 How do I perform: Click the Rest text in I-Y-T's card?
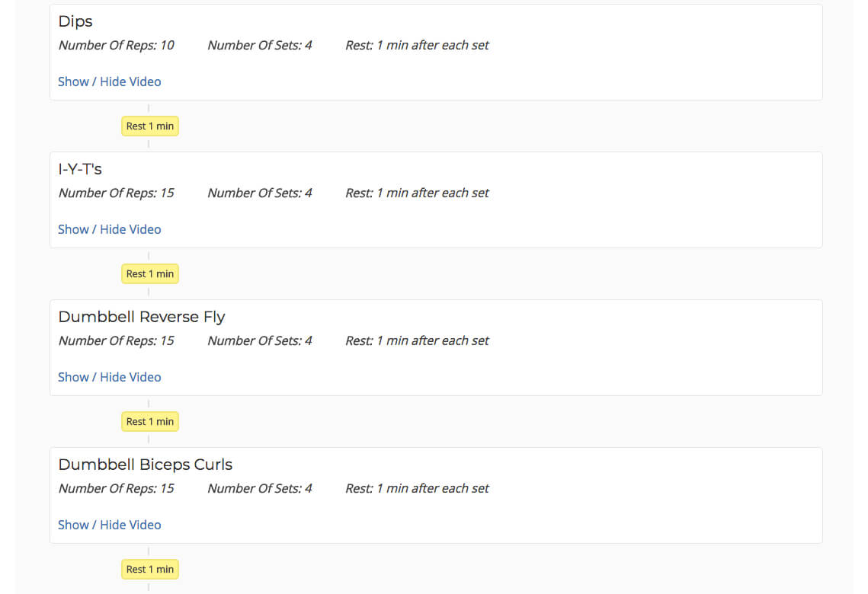[x=418, y=193]
